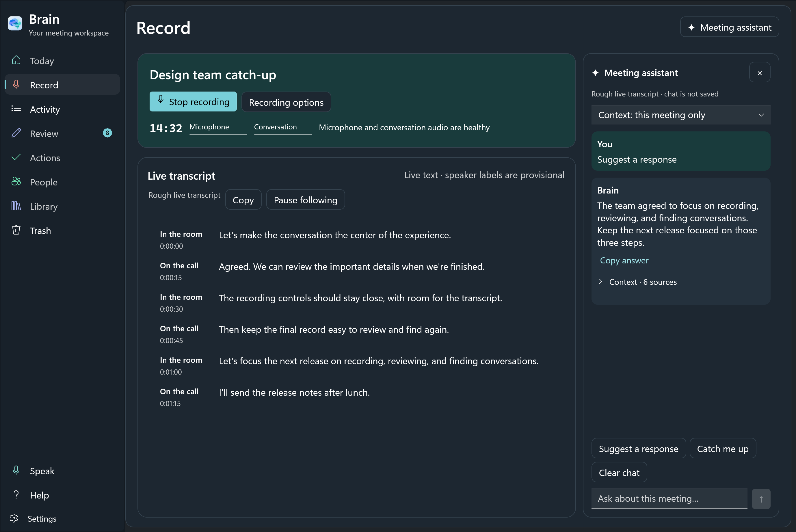
Task: Click the 0:00:30 transcript timestamp
Action: (x=171, y=309)
